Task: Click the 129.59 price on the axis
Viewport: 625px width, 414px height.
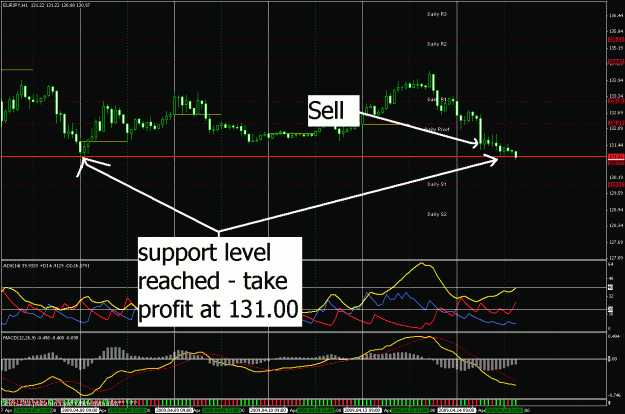Action: pos(616,194)
